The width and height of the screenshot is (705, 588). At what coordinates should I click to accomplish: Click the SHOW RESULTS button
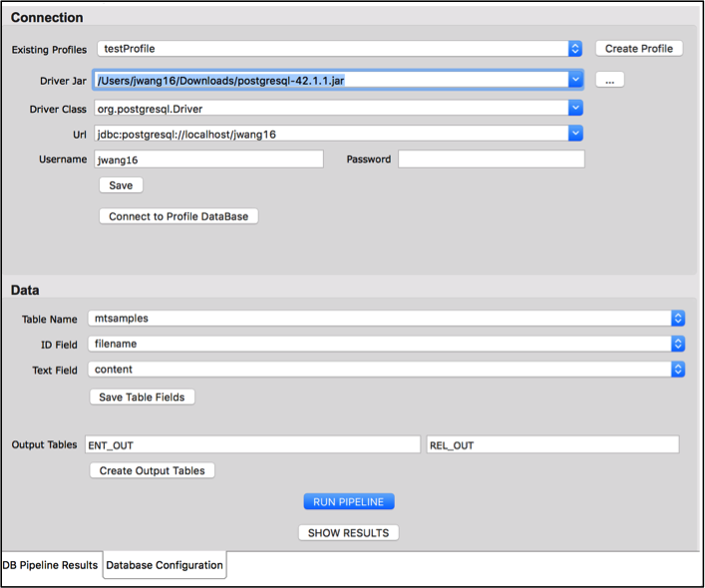pyautogui.click(x=349, y=532)
